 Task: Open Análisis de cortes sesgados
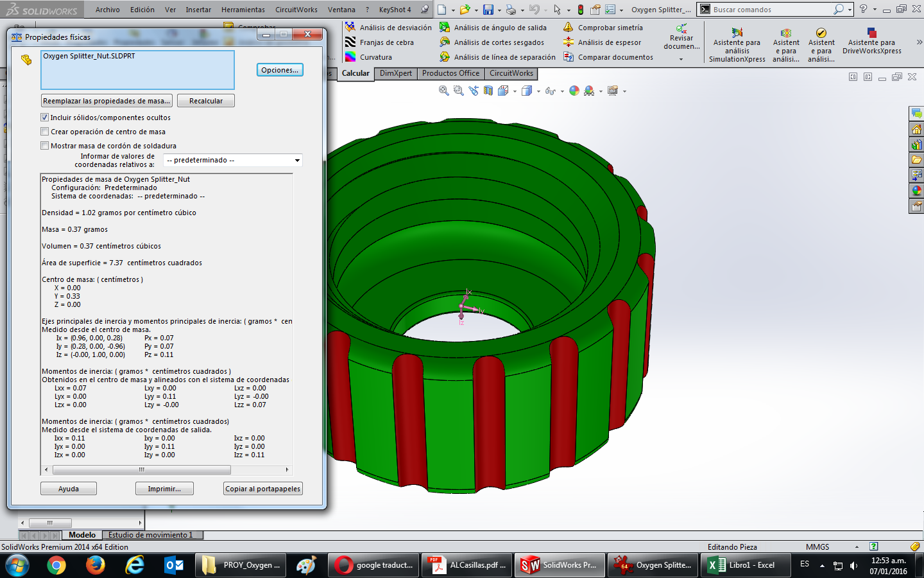coord(492,42)
